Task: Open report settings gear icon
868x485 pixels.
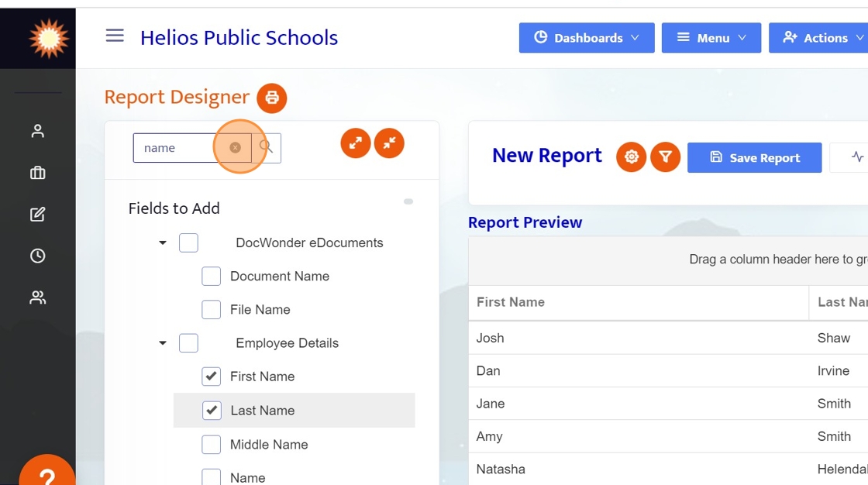Action: tap(631, 157)
